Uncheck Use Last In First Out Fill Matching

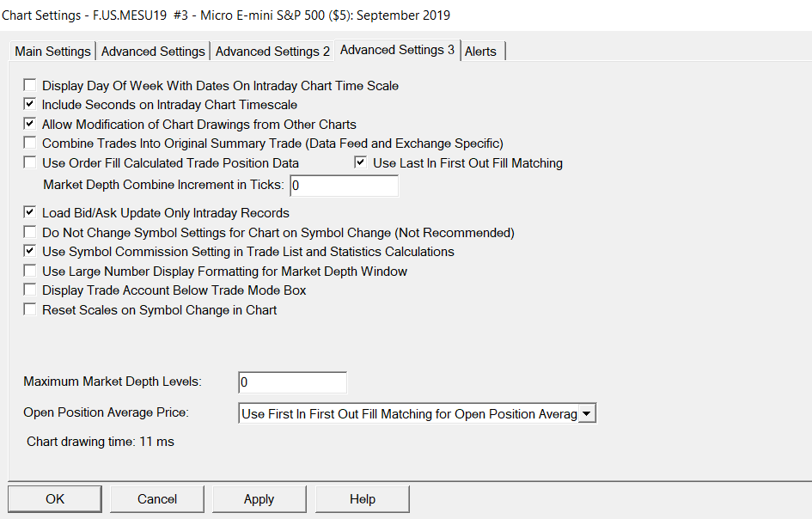coord(361,162)
